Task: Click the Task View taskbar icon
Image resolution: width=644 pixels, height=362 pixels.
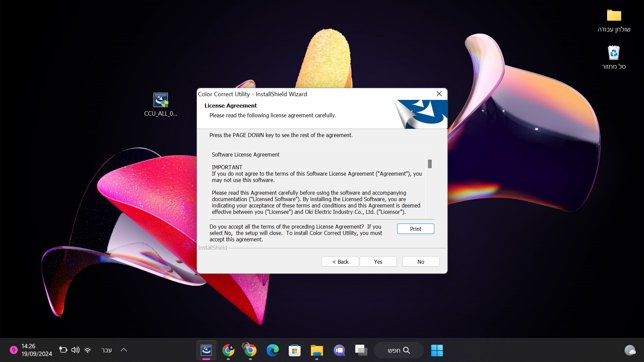Action: tap(361, 350)
